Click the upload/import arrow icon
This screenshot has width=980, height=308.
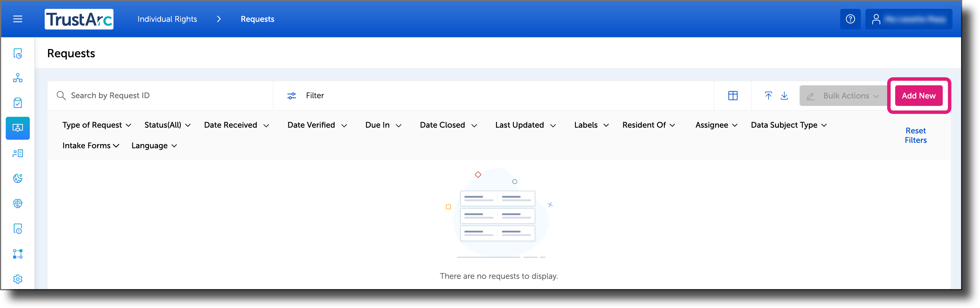768,96
